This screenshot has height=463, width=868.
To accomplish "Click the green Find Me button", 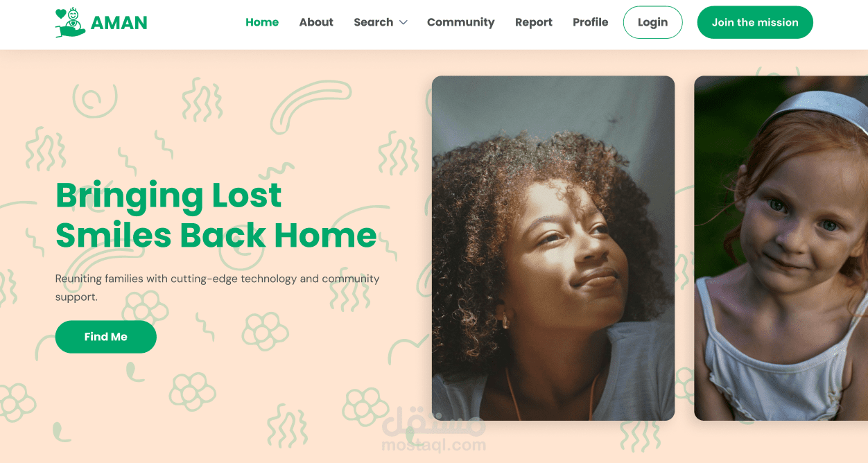I will pyautogui.click(x=106, y=337).
